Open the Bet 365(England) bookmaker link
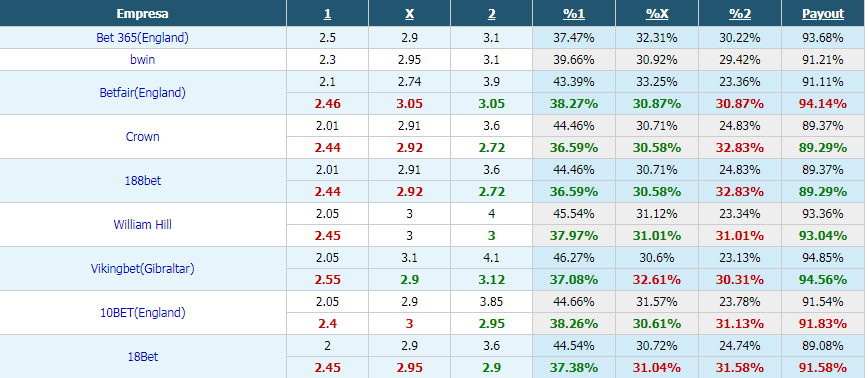This screenshot has height=378, width=868. (142, 38)
